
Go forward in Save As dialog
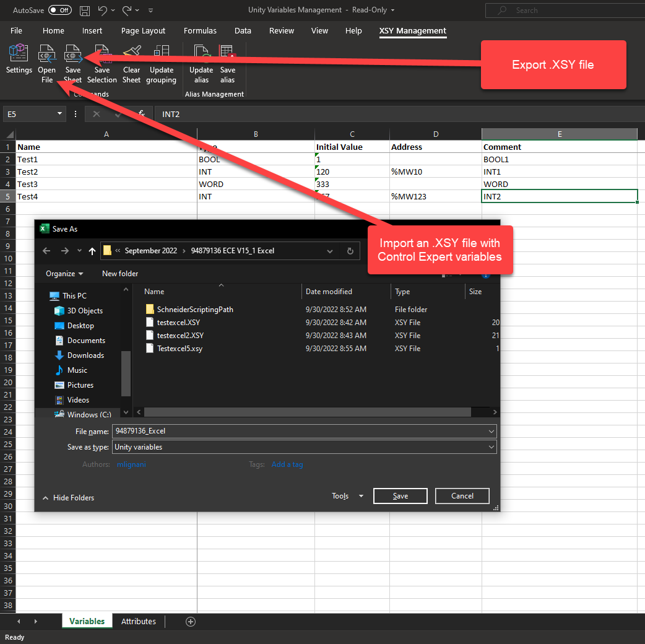[x=64, y=251]
